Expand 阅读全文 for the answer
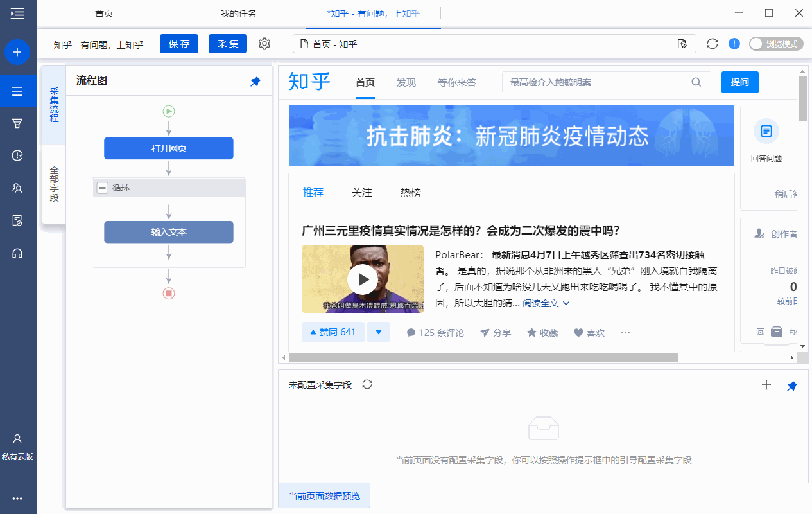Screen dimensions: 812x514 pos(546,303)
